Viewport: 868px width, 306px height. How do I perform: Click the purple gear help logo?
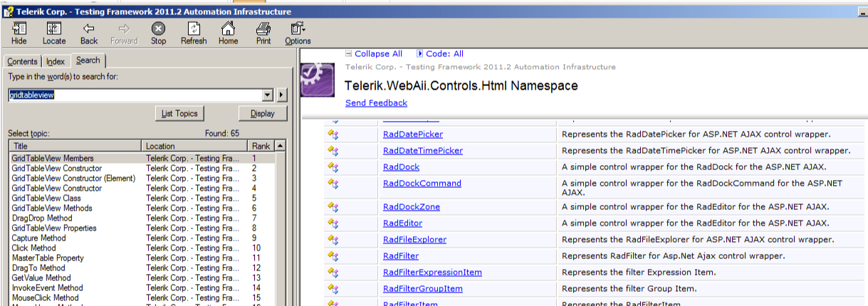pos(317,79)
